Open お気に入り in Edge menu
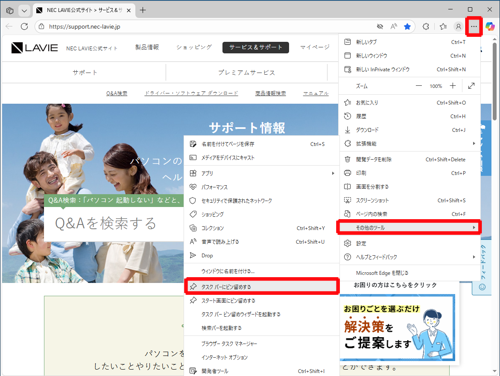This screenshot has height=376, width=500. click(410, 103)
